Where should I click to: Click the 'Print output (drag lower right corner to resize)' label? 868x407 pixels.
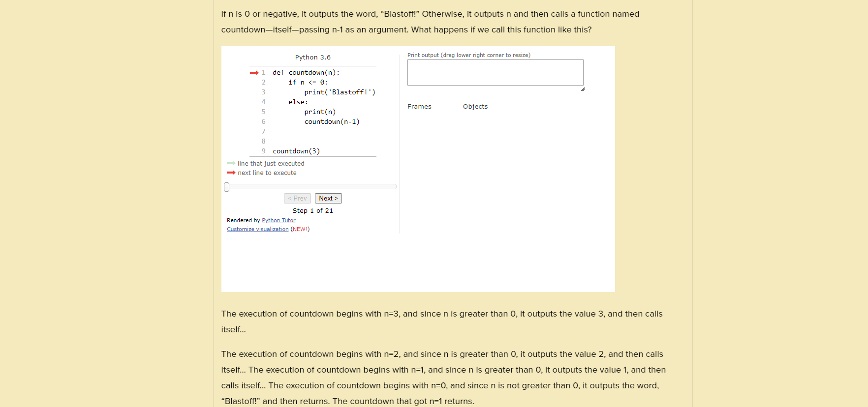tap(469, 55)
